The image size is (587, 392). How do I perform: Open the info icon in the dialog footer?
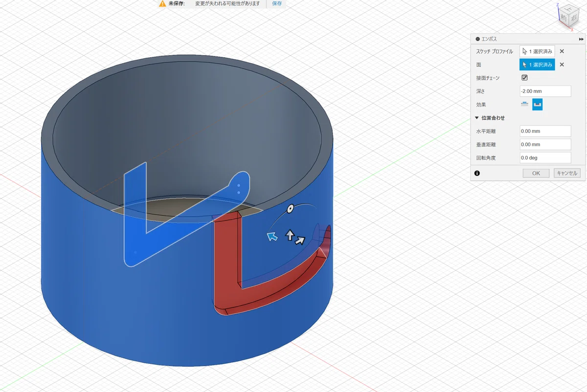pos(477,173)
